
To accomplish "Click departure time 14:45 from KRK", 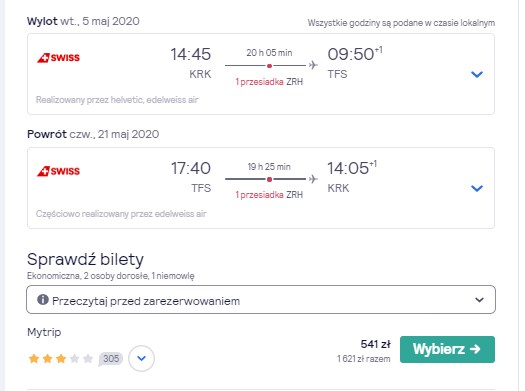I will [191, 55].
